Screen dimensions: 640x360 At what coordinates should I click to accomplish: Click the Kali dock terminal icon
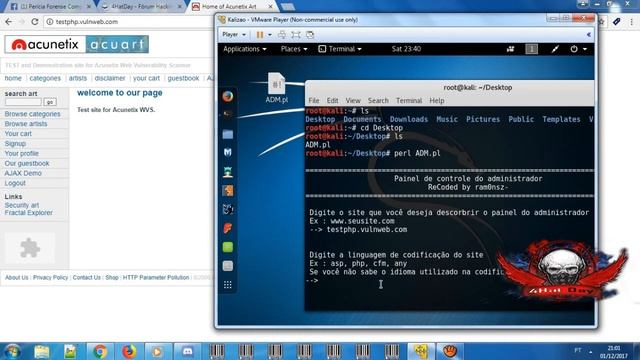pyautogui.click(x=228, y=115)
